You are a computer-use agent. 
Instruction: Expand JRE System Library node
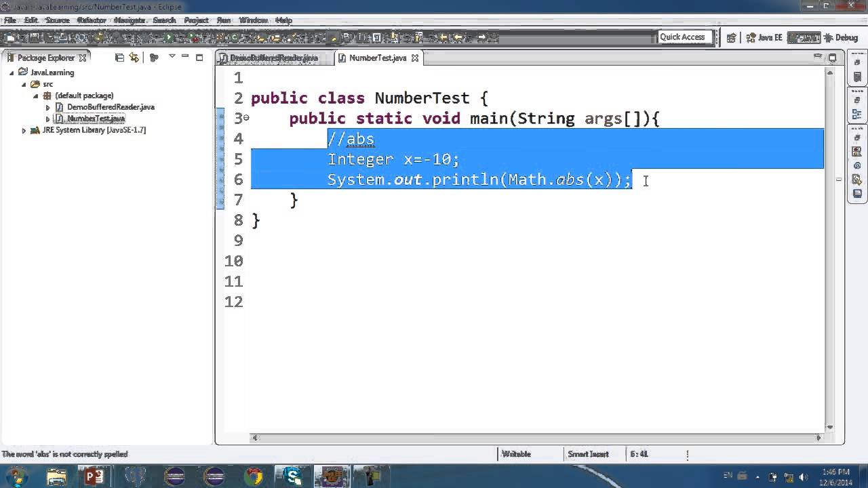[x=24, y=130]
